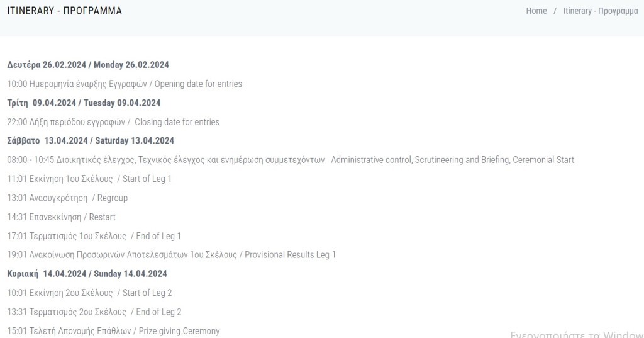Click the Itinerary - Πρόγραμμα breadcrumb
The width and height of the screenshot is (644, 338).
click(601, 11)
